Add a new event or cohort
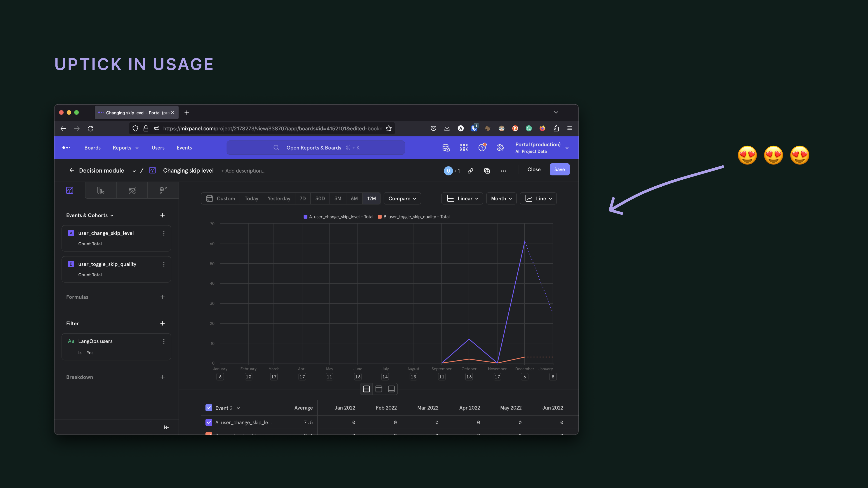868x488 pixels. [x=163, y=215]
